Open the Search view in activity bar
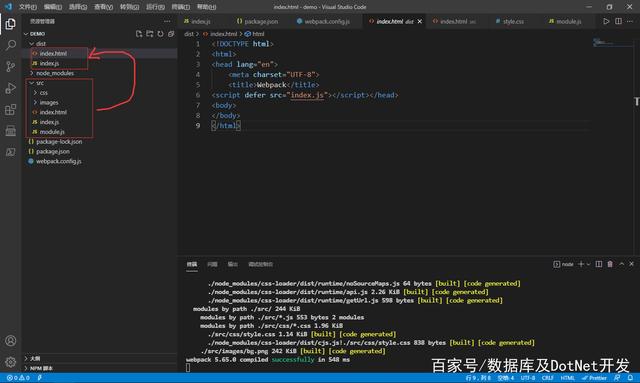 click(x=11, y=45)
